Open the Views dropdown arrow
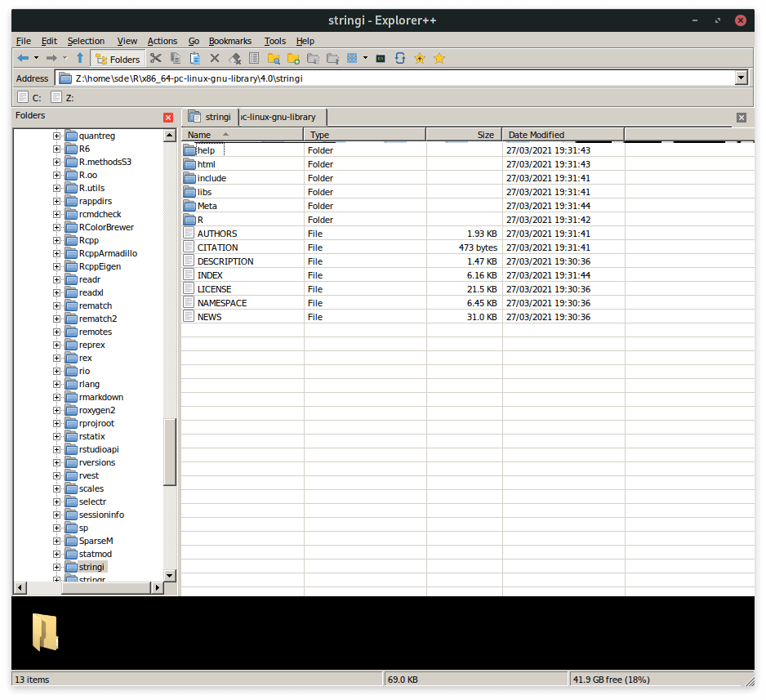The height and width of the screenshot is (700, 766). coord(365,58)
